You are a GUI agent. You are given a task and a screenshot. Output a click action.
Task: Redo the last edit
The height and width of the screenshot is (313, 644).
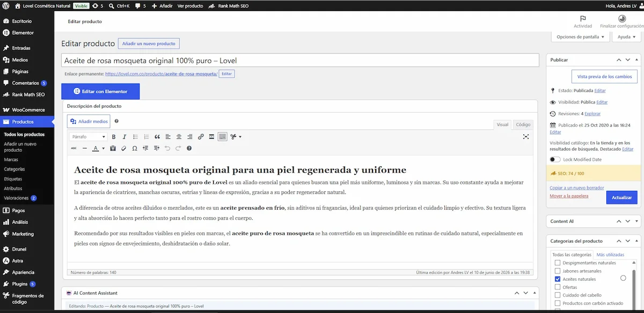point(178,148)
